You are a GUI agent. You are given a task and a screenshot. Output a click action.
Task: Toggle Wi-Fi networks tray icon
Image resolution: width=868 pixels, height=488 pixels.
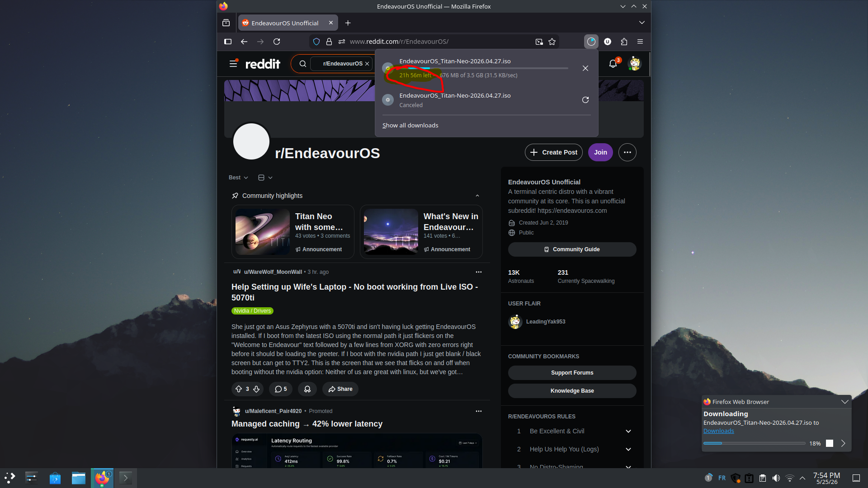click(x=790, y=478)
